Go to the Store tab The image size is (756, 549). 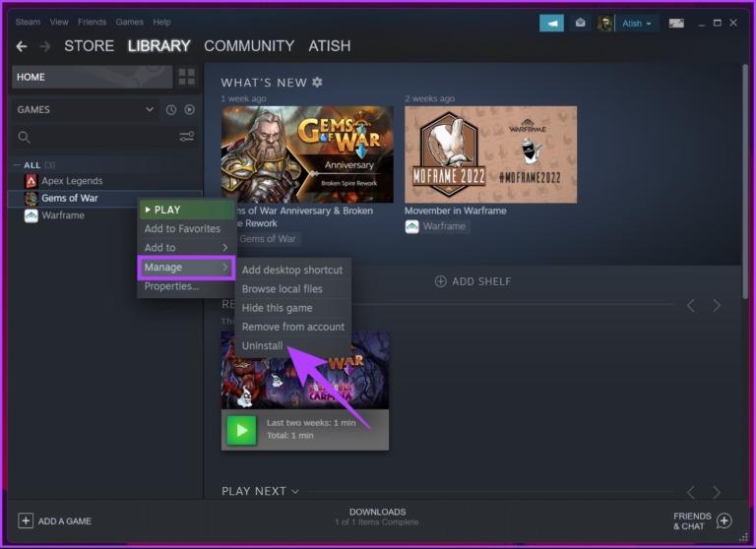tap(90, 46)
